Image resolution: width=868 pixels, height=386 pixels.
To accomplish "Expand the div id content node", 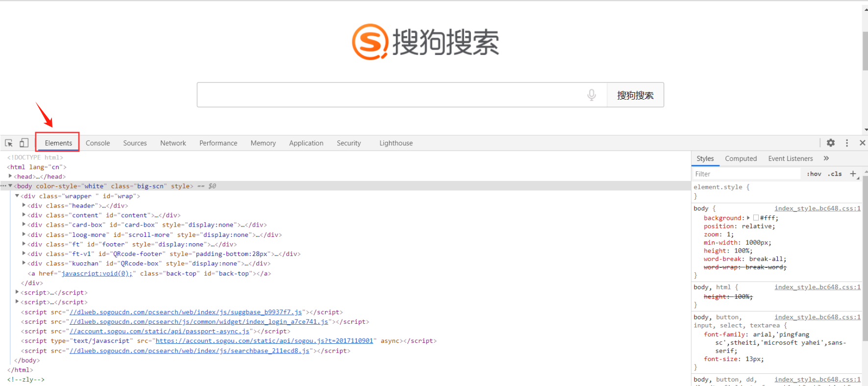I will coord(24,215).
